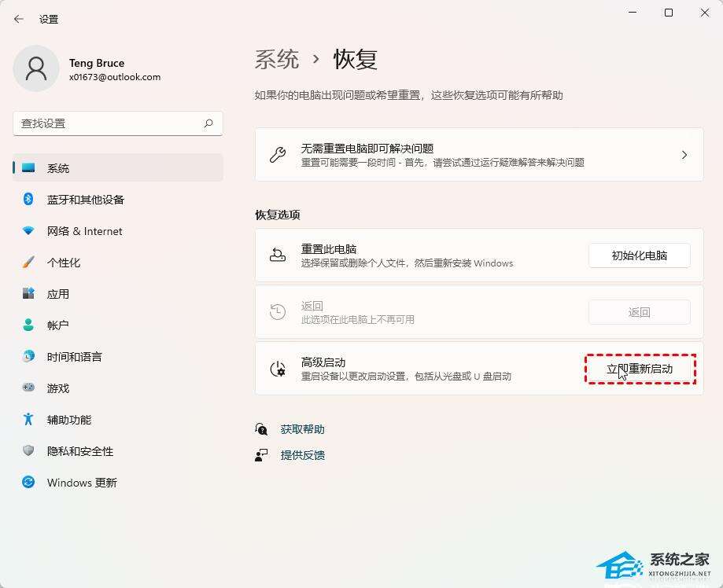Screen dimensions: 723x588
Task: Click the get help headset icon
Action: pyautogui.click(x=261, y=429)
